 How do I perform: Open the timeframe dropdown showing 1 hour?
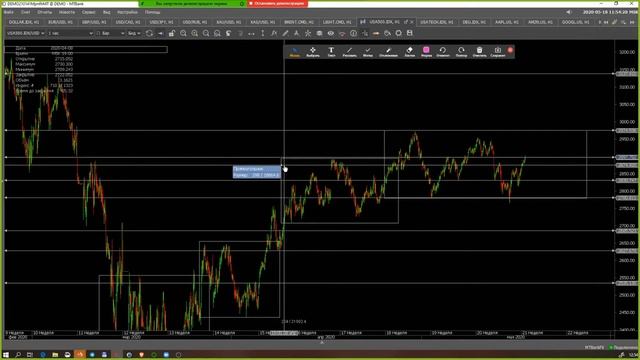[x=70, y=33]
